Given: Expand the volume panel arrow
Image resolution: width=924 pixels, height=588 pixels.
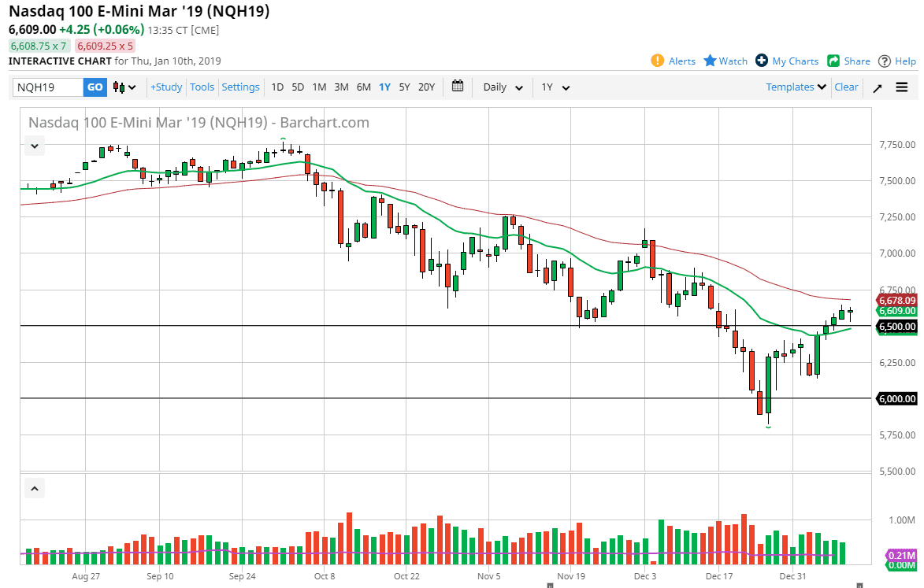Looking at the screenshot, I should (34, 488).
